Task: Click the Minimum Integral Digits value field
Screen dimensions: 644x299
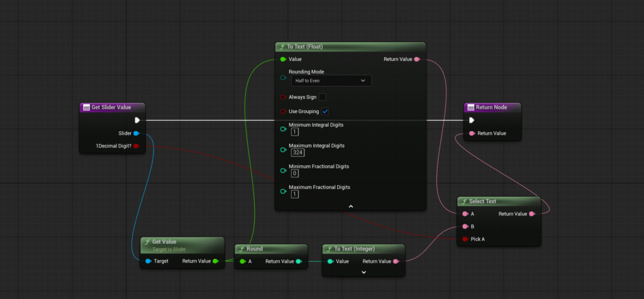Action: tap(295, 132)
